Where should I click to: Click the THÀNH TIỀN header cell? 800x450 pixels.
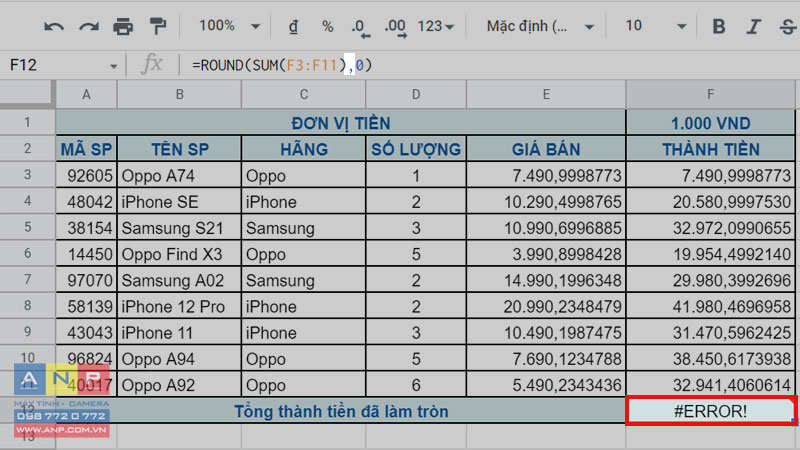tap(710, 149)
